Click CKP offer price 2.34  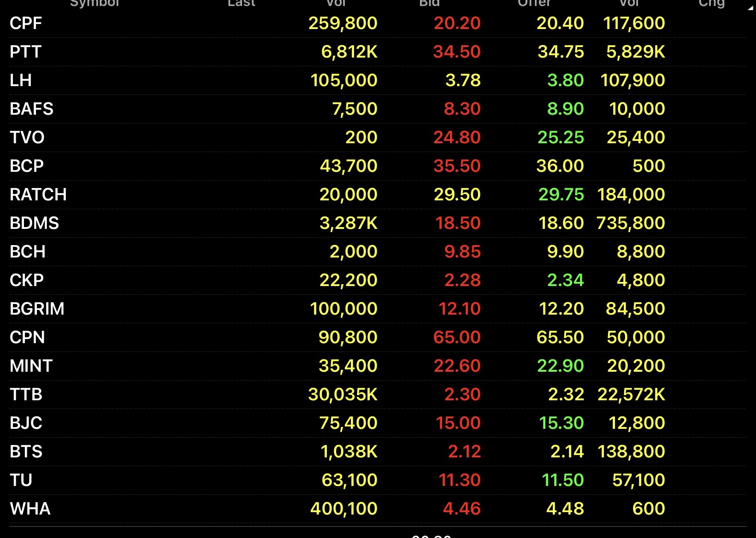(x=566, y=280)
